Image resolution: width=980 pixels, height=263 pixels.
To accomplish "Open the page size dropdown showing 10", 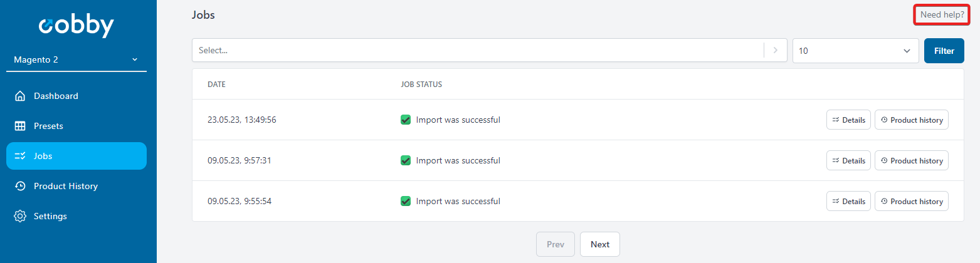I will tap(856, 51).
